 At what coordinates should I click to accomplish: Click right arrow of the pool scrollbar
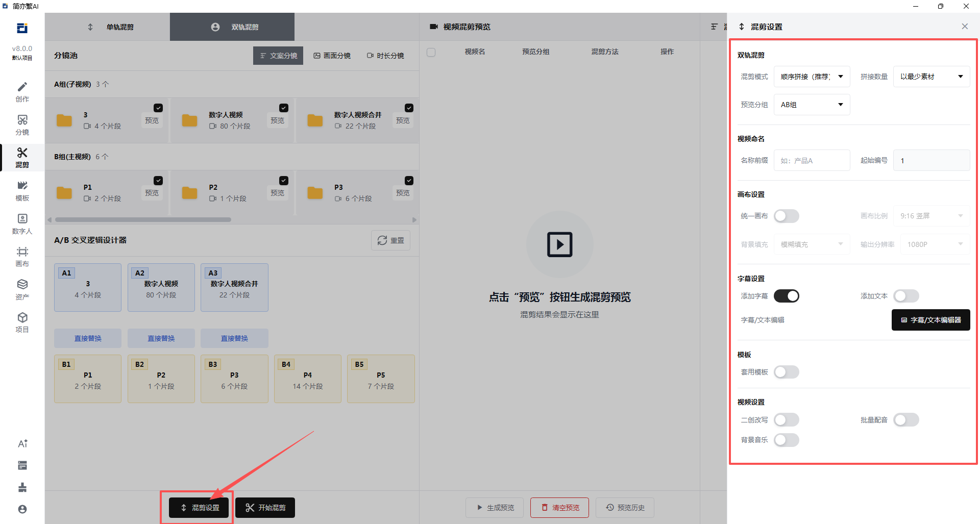(x=414, y=220)
